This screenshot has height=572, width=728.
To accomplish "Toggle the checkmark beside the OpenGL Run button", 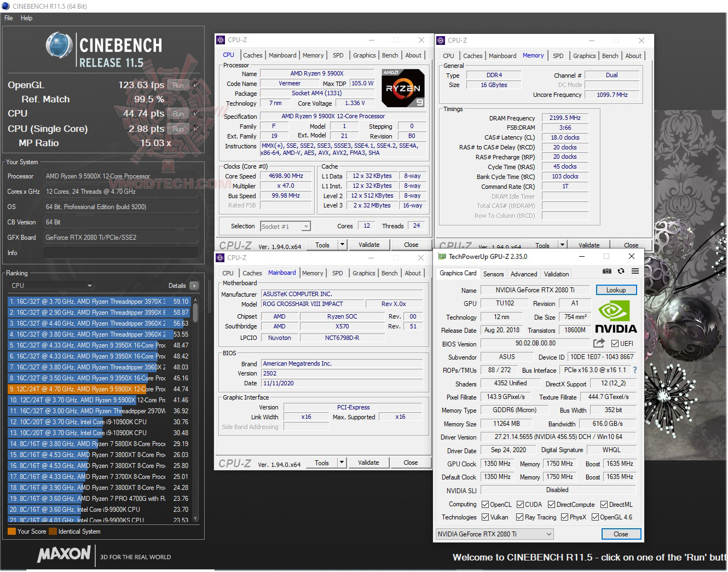I will (195, 85).
